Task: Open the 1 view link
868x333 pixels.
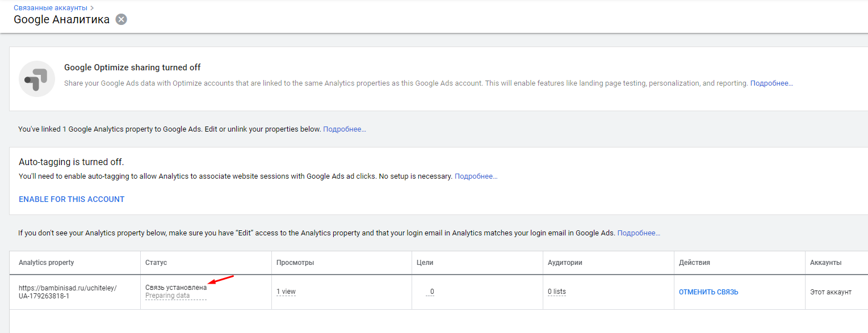Action: (286, 292)
